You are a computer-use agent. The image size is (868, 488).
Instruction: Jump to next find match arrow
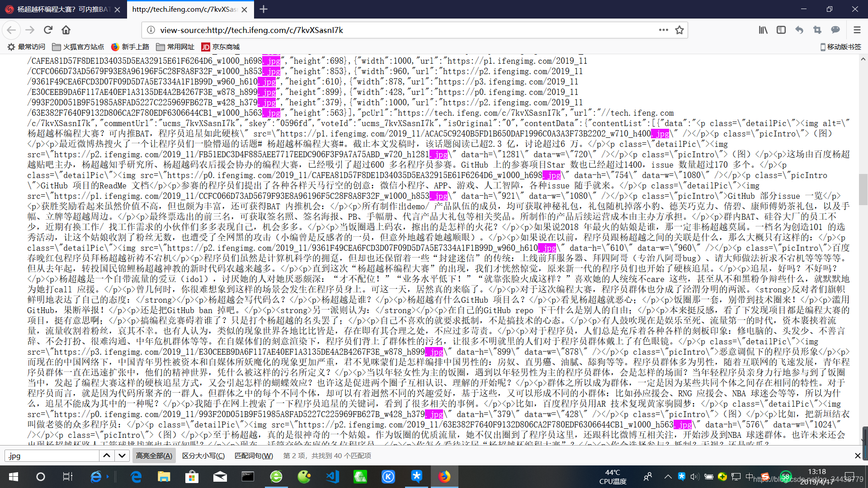point(122,455)
